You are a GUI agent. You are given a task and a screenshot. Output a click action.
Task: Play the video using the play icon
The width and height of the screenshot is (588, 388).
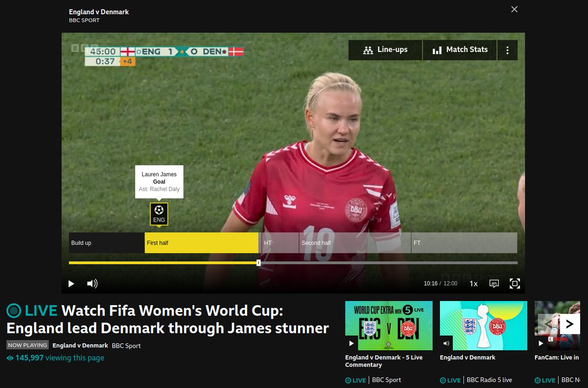click(x=71, y=284)
